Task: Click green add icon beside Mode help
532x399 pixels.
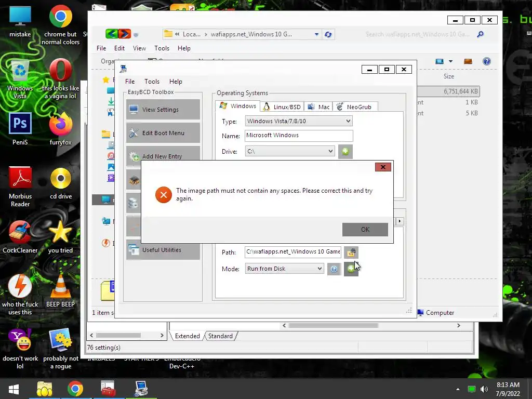Action: [351, 269]
